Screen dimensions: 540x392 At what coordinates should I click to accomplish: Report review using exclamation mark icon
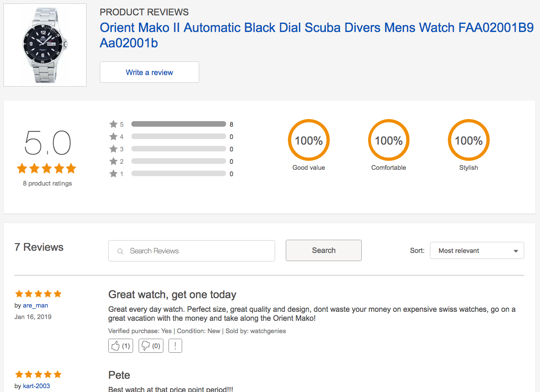tap(175, 346)
